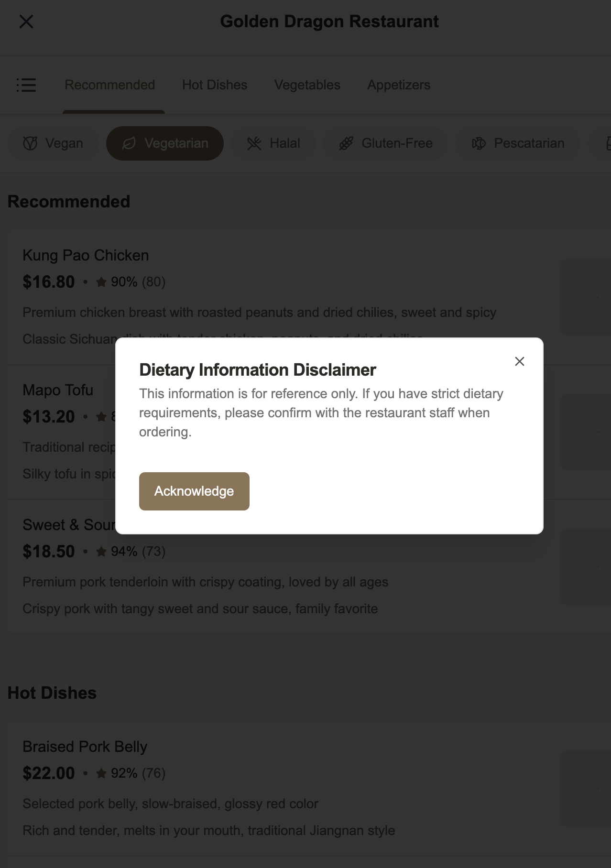Click the $18.50 price
Screen dimensions: 611x868
click(49, 552)
